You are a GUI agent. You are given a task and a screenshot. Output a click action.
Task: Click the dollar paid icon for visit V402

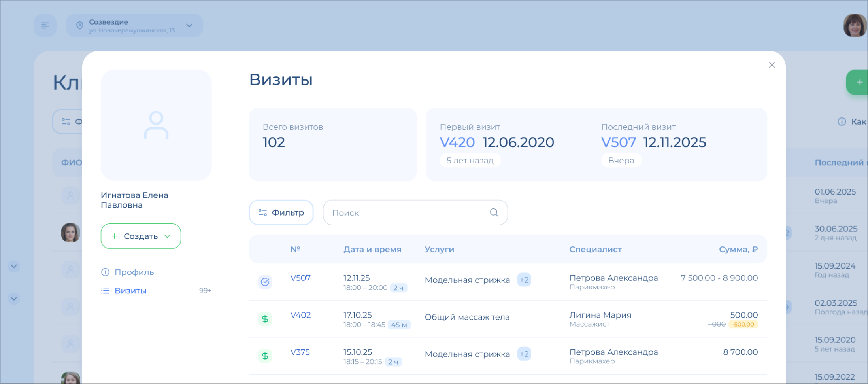click(265, 319)
